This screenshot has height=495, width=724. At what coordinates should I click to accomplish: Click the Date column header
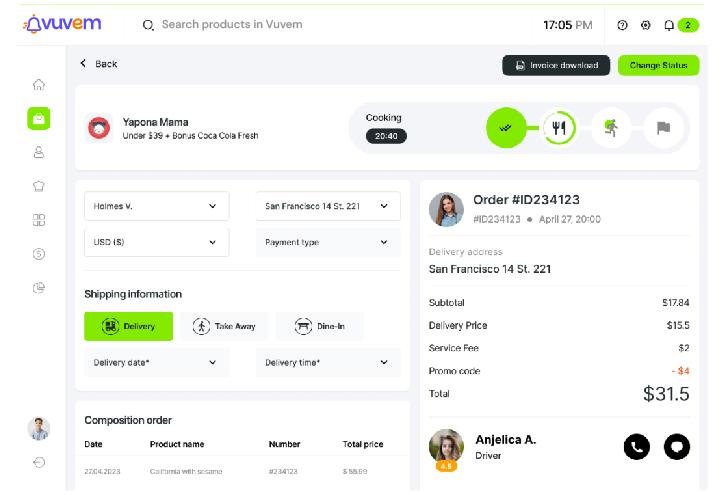coord(93,444)
